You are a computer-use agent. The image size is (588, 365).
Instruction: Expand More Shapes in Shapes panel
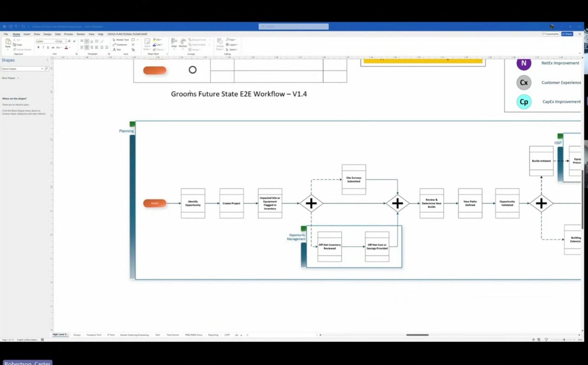click(x=10, y=78)
